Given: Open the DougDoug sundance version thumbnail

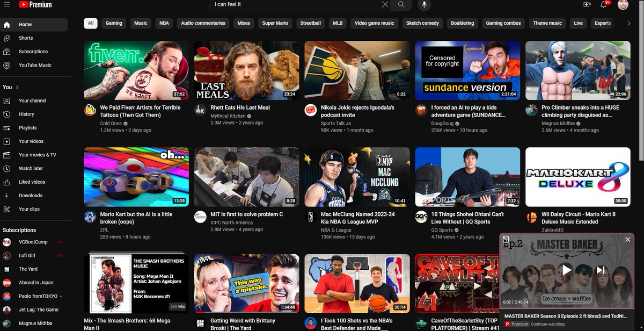Looking at the screenshot, I should [467, 70].
